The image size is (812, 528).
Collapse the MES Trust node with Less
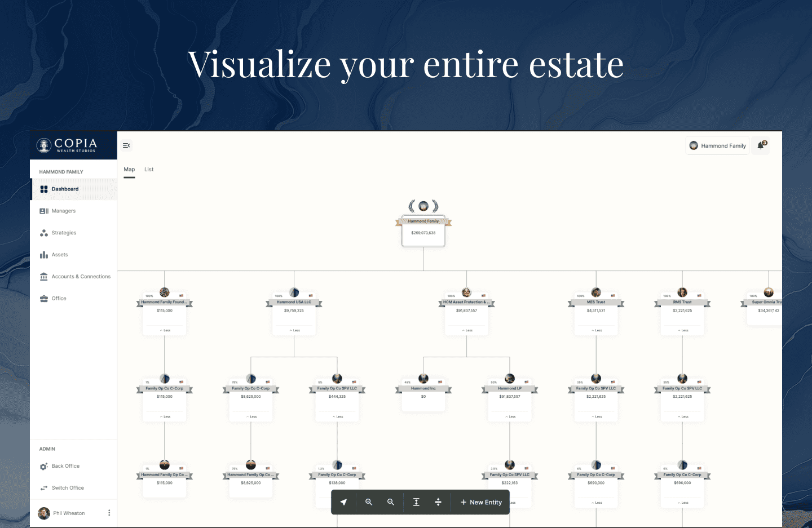(x=597, y=330)
